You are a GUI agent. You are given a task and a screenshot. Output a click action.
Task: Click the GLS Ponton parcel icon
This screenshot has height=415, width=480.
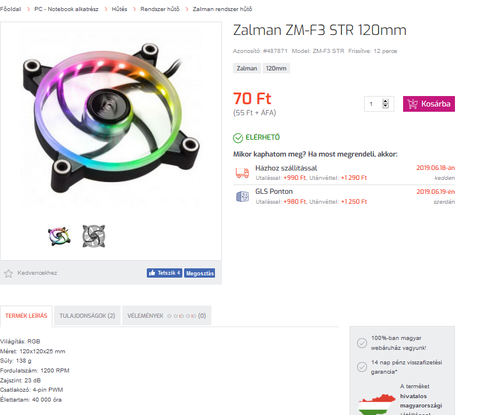tap(243, 196)
